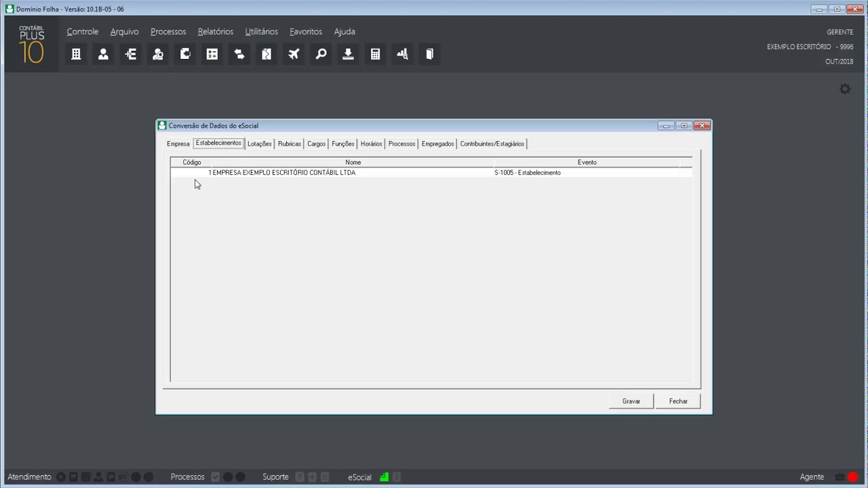868x488 pixels.
Task: Click the Agente label in the status bar
Action: point(812,477)
